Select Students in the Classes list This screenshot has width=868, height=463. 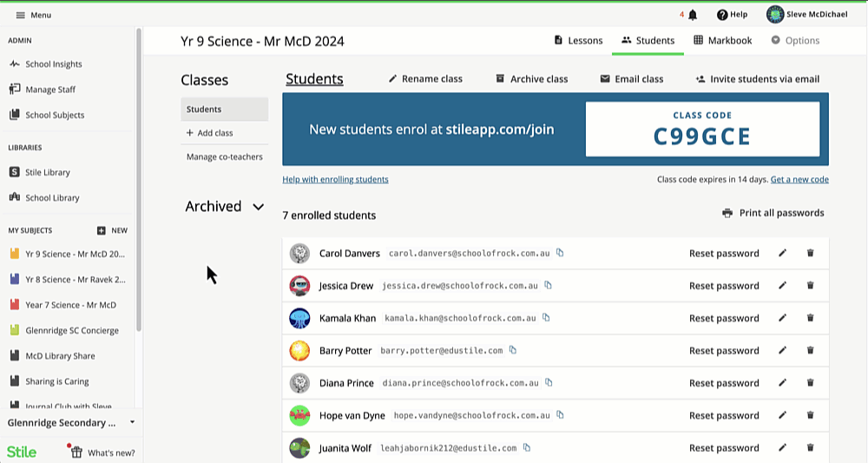224,109
